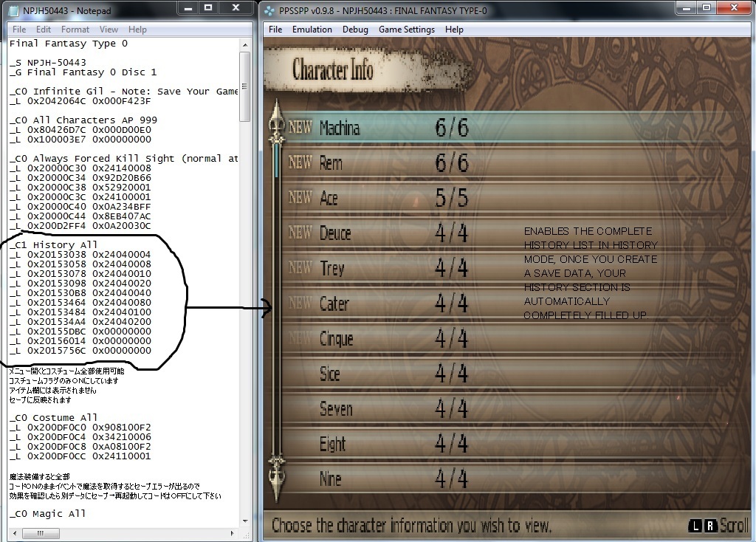
Task: Open Game Settings menu in PPSSPP
Action: pyautogui.click(x=406, y=30)
